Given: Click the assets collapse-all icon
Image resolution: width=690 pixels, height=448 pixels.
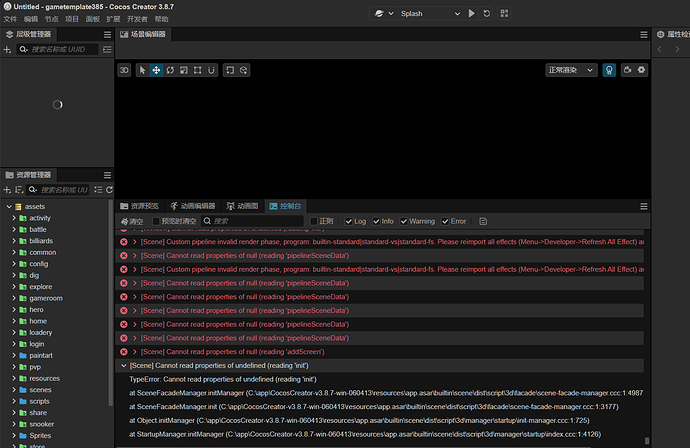Looking at the screenshot, I should [98, 190].
